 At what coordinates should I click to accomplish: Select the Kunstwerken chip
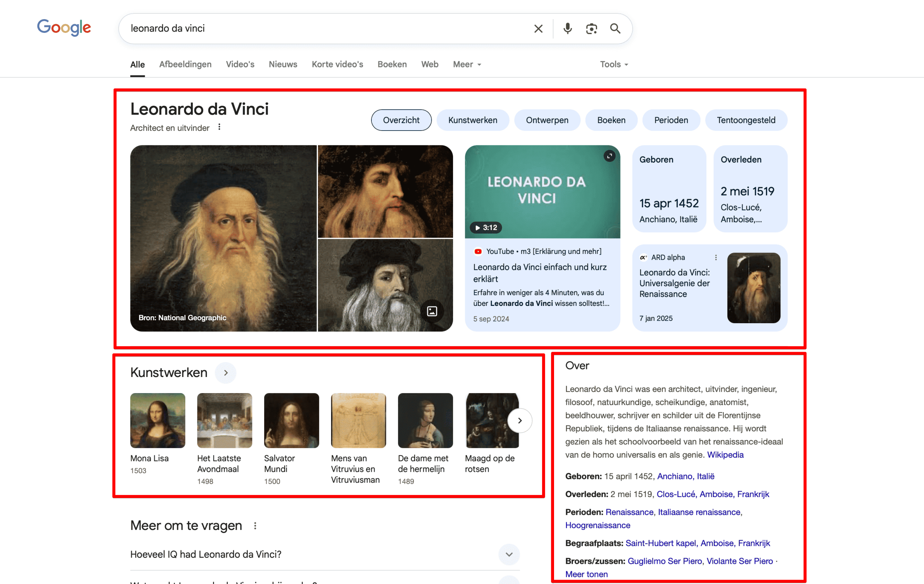tap(473, 120)
